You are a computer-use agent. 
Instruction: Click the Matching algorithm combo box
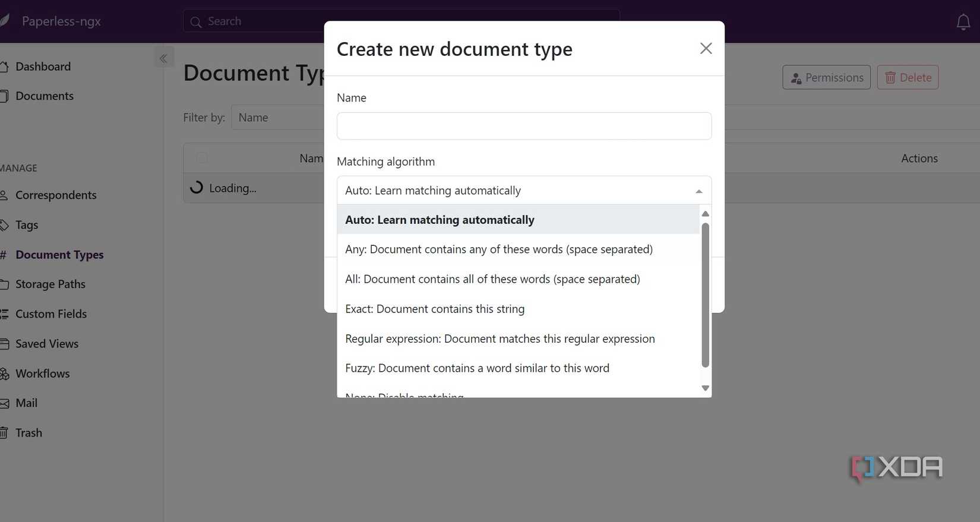pos(524,191)
